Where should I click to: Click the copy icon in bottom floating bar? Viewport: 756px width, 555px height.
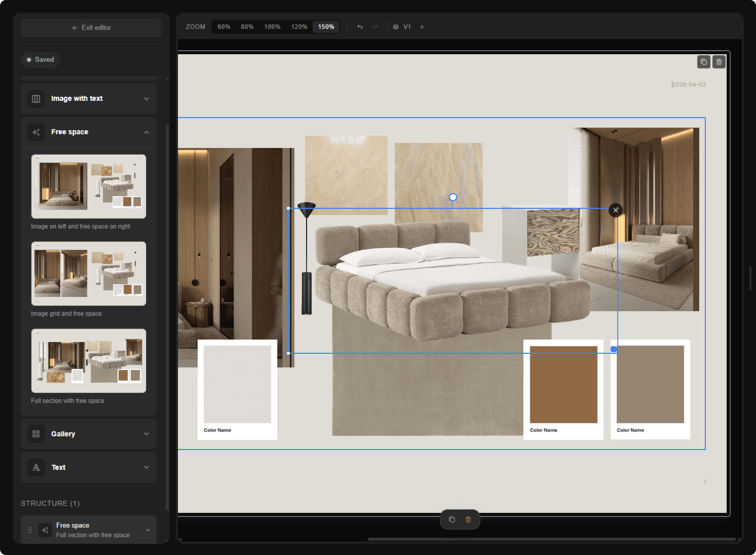[x=452, y=520]
